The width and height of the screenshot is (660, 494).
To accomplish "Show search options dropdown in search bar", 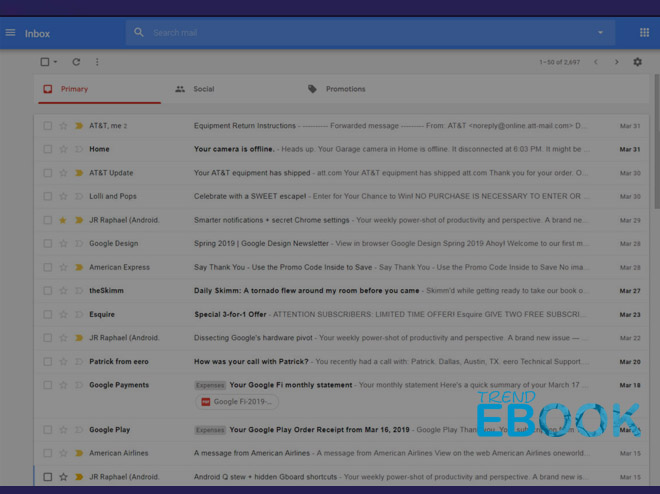I will click(600, 33).
